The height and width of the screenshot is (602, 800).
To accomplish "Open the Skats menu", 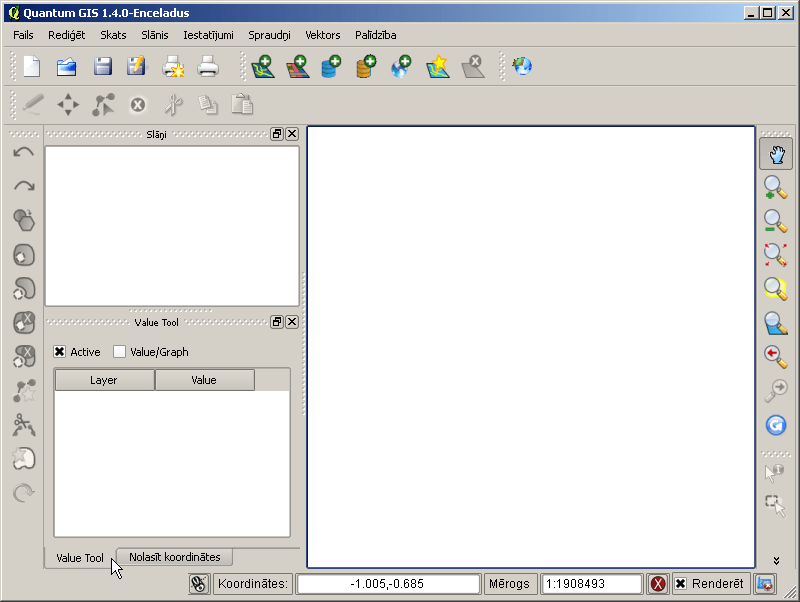I will pyautogui.click(x=113, y=35).
